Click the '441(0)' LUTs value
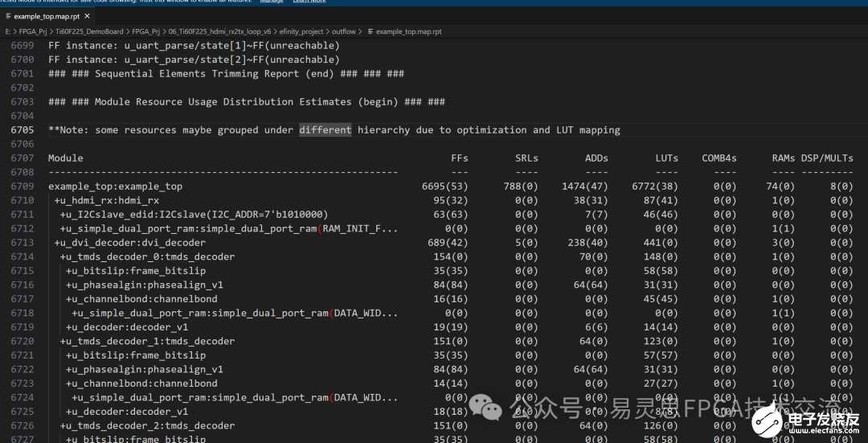868x443 pixels. click(661, 243)
